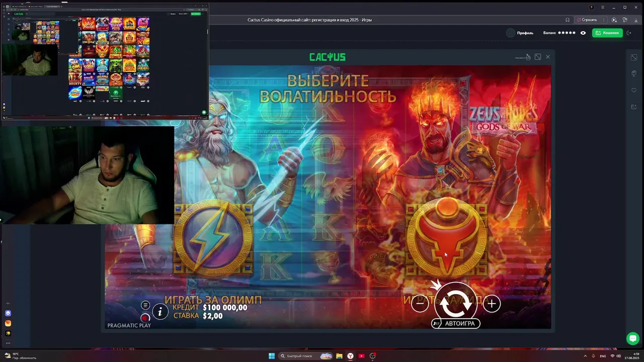Image resolution: width=644 pixels, height=362 pixels.
Task: Open the left sidebar yellow star app
Action: click(x=8, y=333)
